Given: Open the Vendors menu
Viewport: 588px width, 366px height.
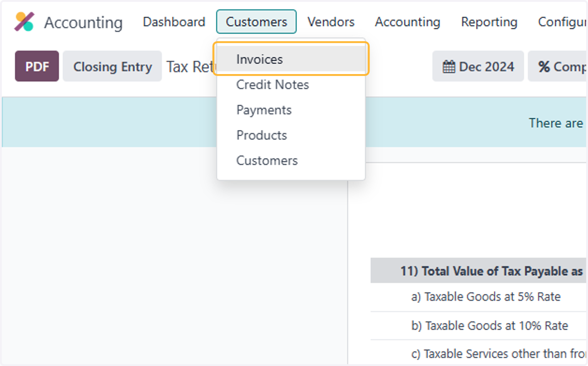Looking at the screenshot, I should pos(331,22).
